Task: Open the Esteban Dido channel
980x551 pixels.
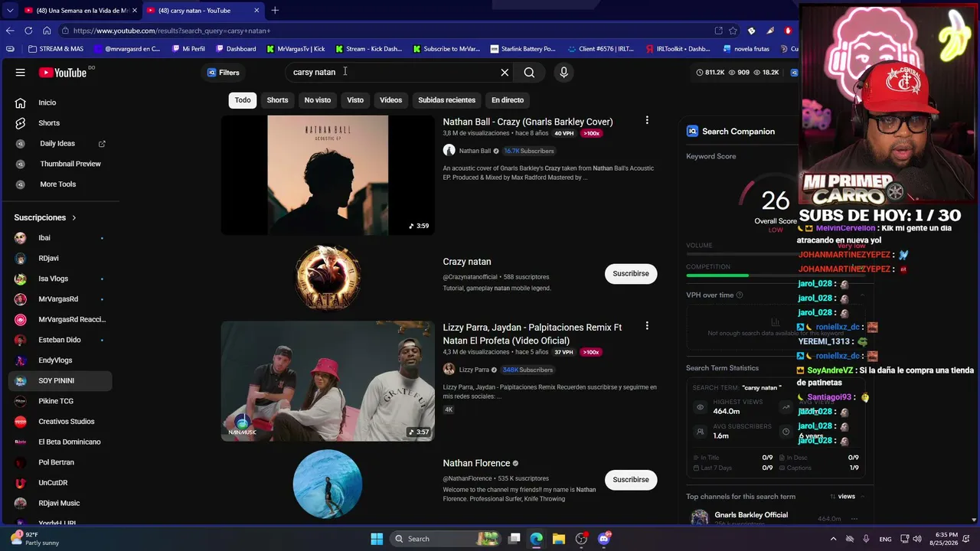Action: coord(60,340)
